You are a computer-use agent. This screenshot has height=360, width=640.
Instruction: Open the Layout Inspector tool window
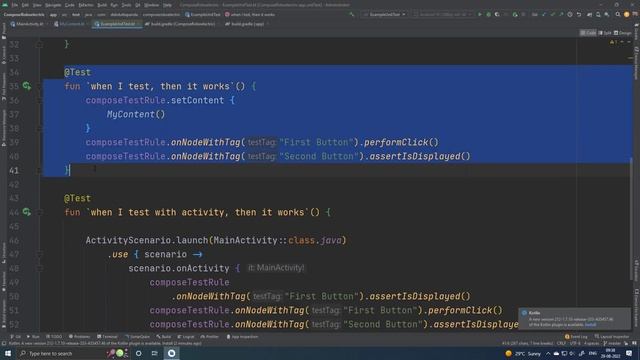(x=612, y=337)
